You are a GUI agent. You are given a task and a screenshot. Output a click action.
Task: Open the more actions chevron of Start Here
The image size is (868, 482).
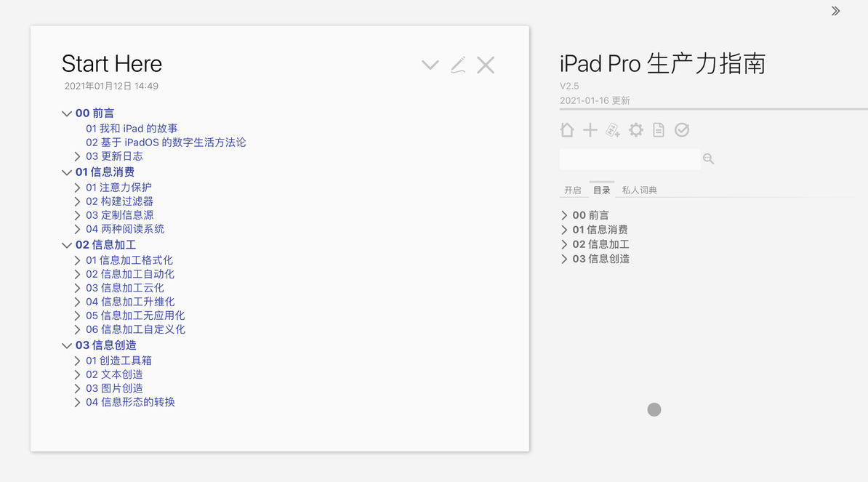[x=430, y=65]
